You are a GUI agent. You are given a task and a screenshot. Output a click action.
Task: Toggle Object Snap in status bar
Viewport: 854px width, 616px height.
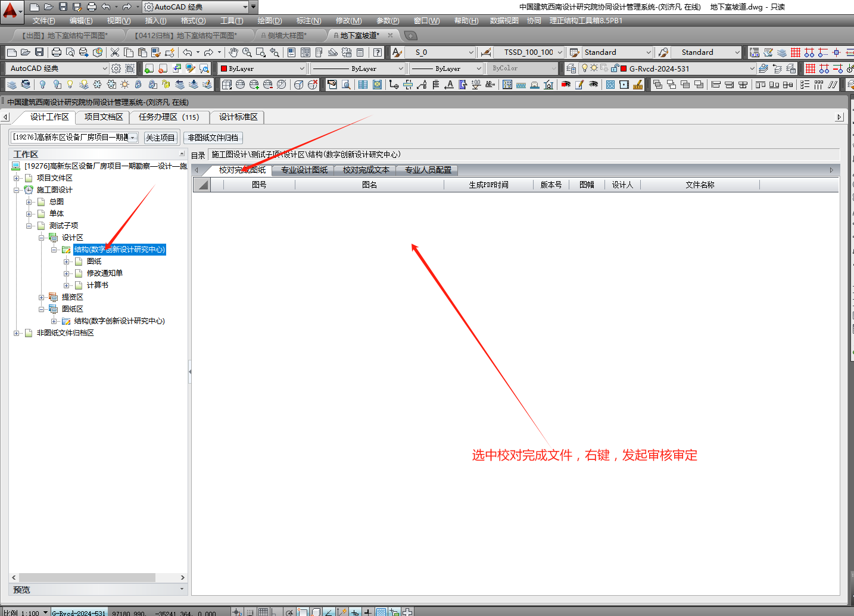tap(303, 612)
